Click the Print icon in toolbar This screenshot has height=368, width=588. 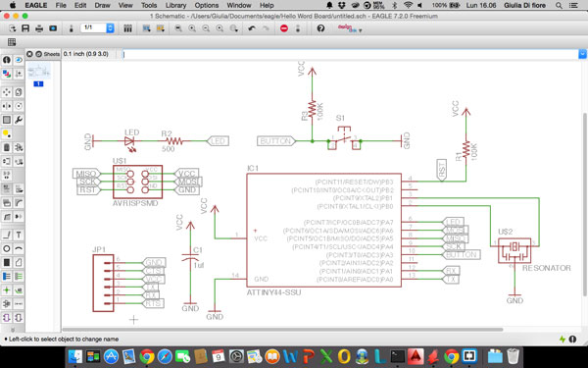39,28
